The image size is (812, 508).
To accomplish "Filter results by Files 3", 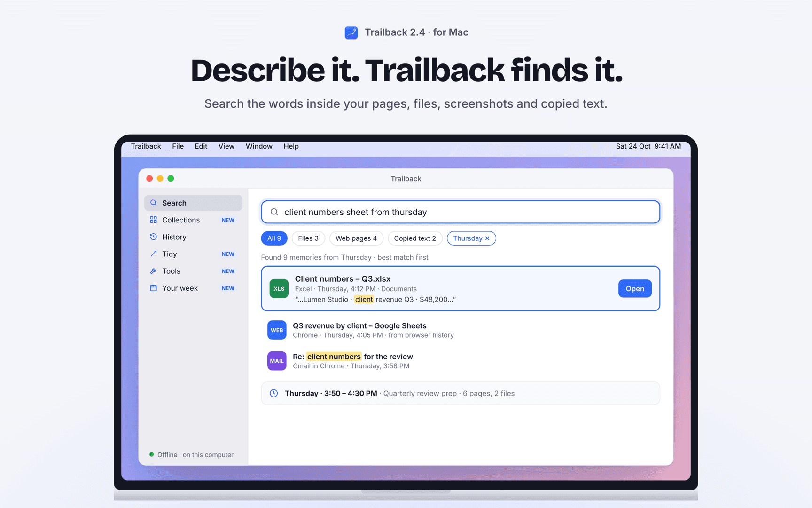I will [308, 238].
